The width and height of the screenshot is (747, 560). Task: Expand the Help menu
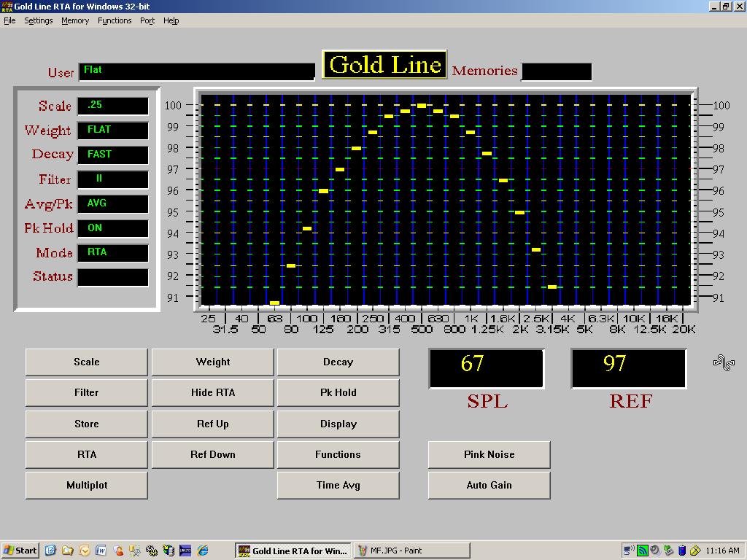[x=171, y=20]
